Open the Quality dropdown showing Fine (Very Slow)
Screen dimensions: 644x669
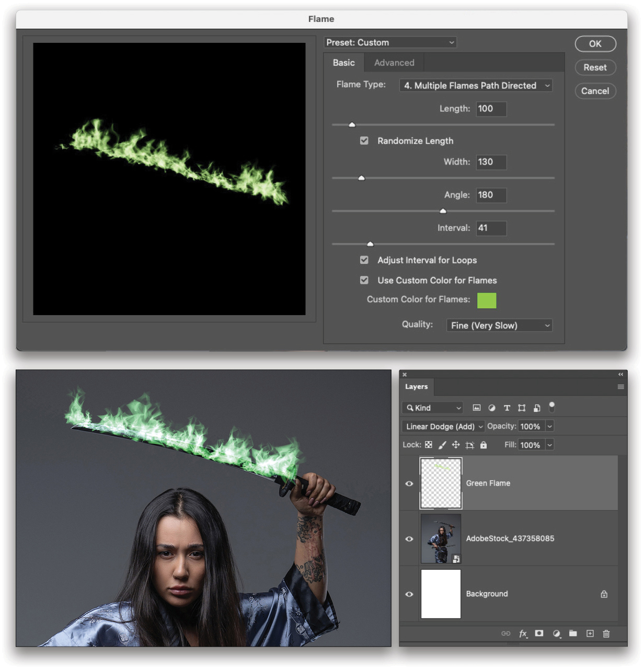pos(499,325)
